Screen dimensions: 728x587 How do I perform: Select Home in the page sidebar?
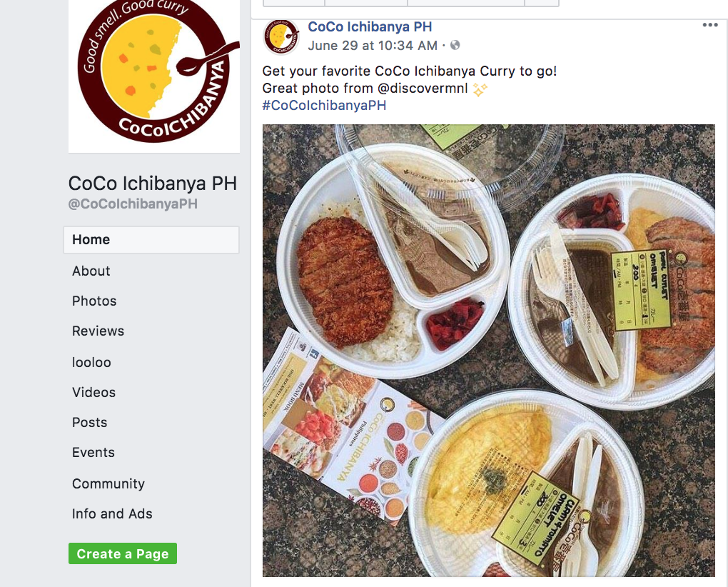[x=151, y=240]
